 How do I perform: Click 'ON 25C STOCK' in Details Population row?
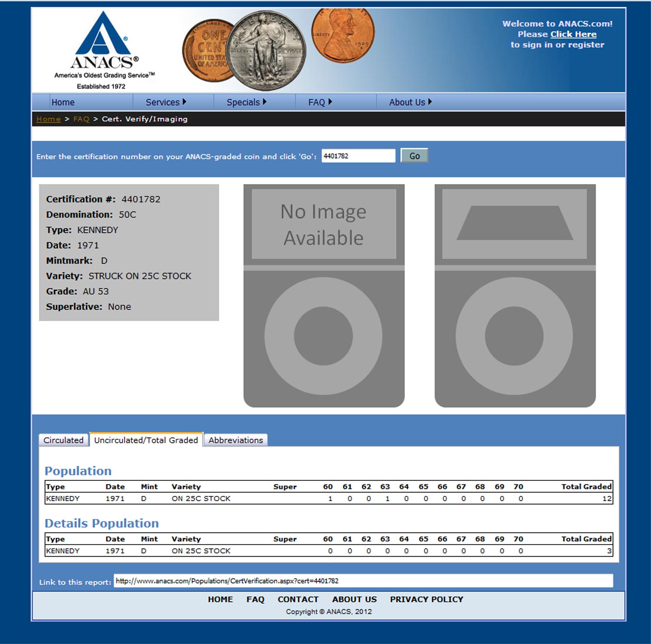click(x=201, y=551)
